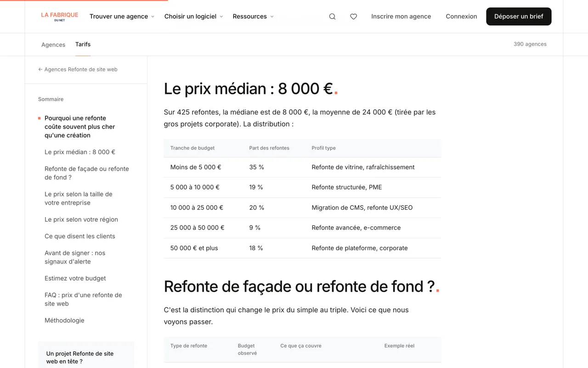Select the 5 000 à 10 000 € cell
Screen dimensions: 588x368
pos(195,187)
